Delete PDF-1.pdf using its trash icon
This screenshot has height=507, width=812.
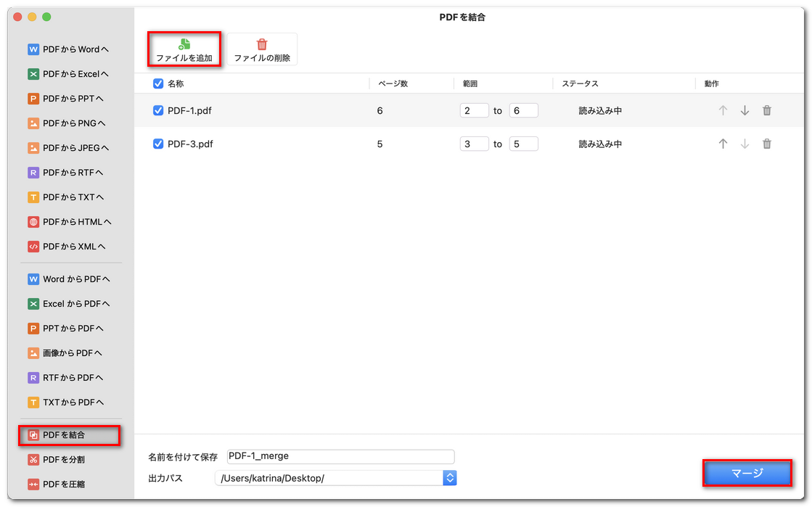pyautogui.click(x=766, y=110)
